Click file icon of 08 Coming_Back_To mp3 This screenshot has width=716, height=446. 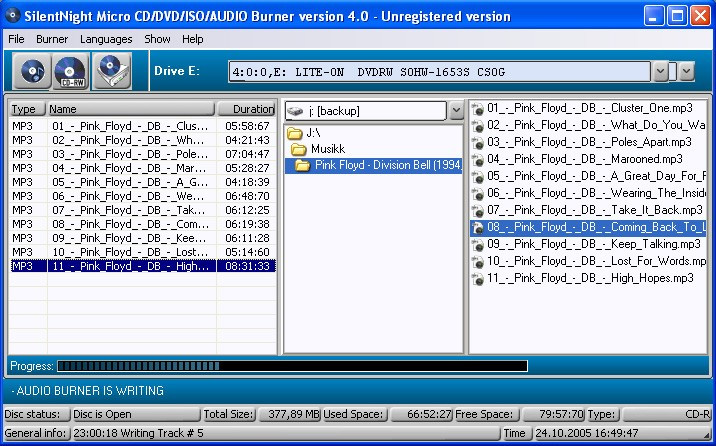pos(478,228)
